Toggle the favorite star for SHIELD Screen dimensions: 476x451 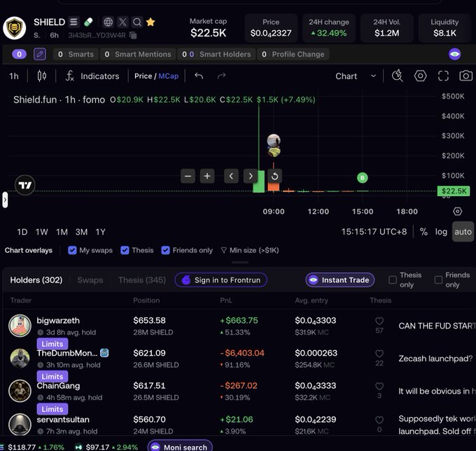[150, 22]
